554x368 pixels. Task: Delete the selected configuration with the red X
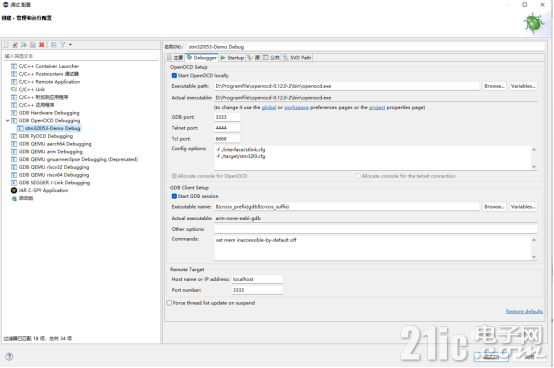pos(42,45)
